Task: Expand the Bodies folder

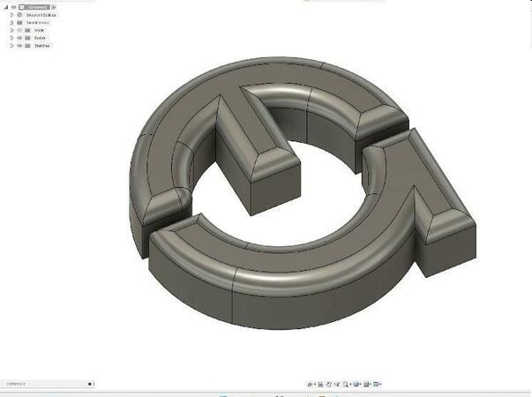Action: [11, 38]
